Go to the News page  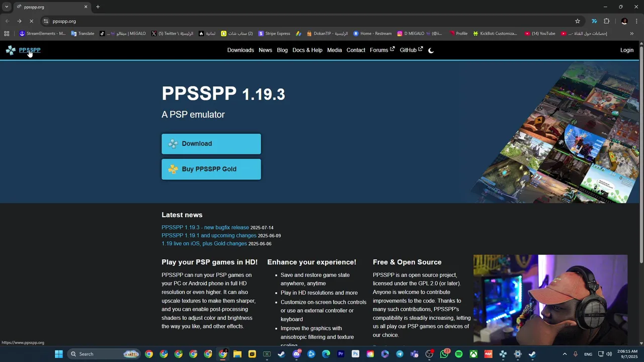(x=265, y=50)
